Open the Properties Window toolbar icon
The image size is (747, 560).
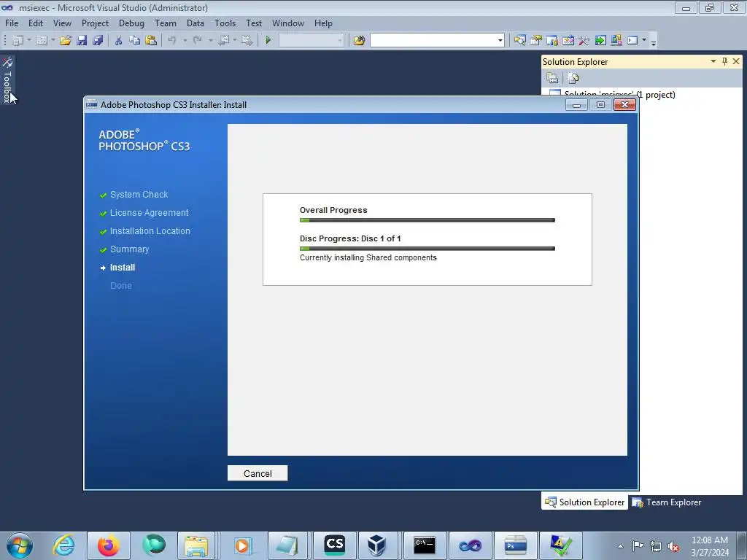536,41
